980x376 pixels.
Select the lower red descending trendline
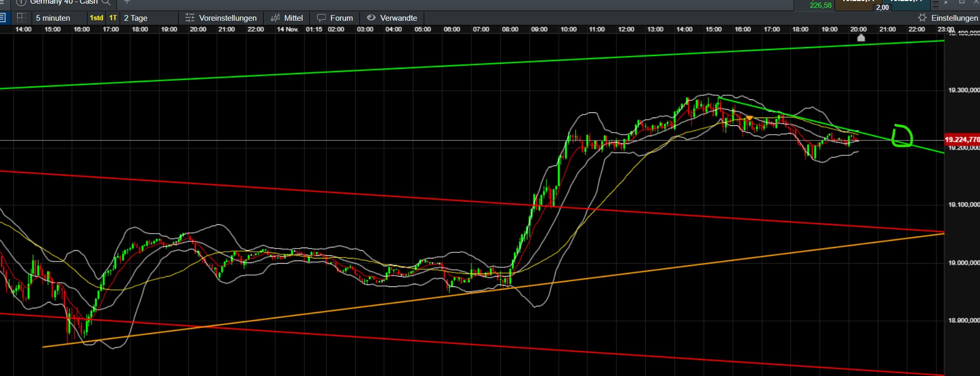click(x=471, y=343)
